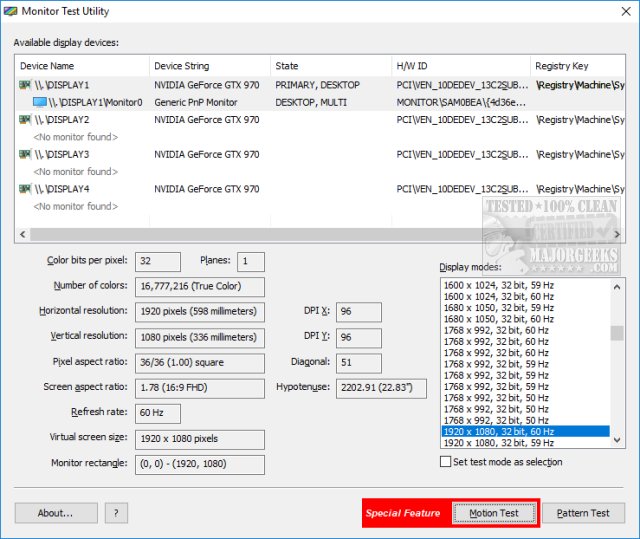The width and height of the screenshot is (640, 539).
Task: Select the \\.\DISPLAY1\Monitor0 row
Action: click(x=320, y=102)
